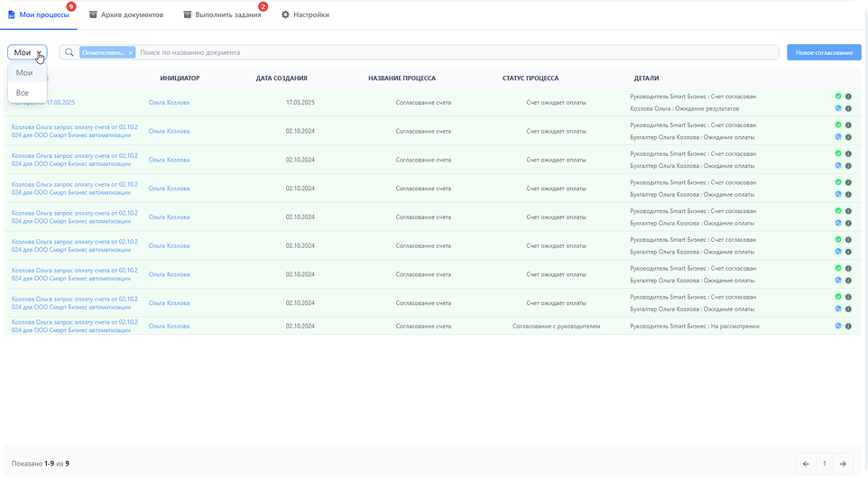
Task: Select the Мои процессы tab
Action: click(43, 15)
